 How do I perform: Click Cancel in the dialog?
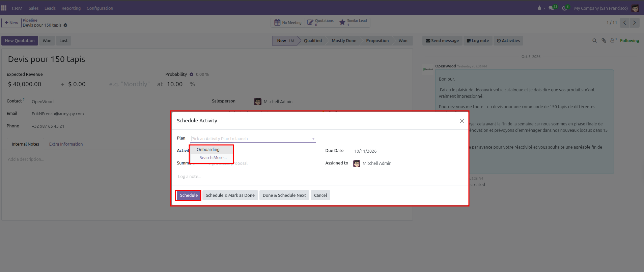320,195
